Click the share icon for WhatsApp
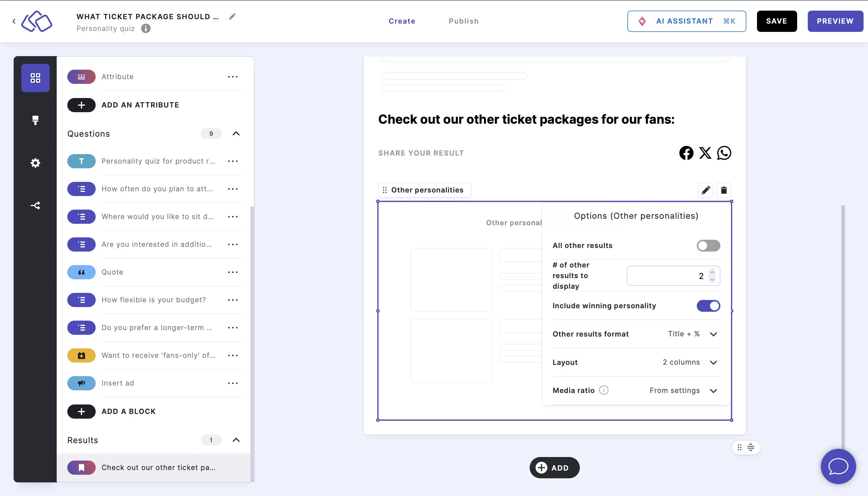 click(x=724, y=153)
